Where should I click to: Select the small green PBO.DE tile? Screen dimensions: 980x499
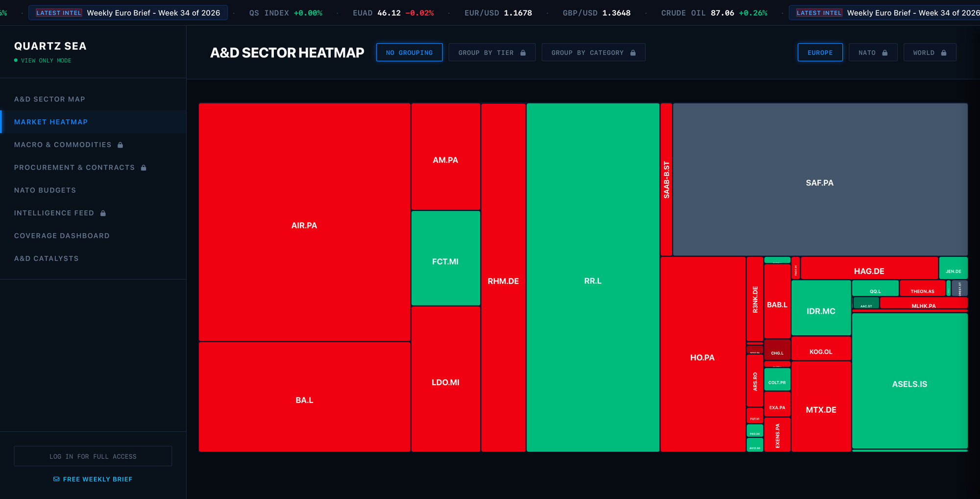point(755,431)
